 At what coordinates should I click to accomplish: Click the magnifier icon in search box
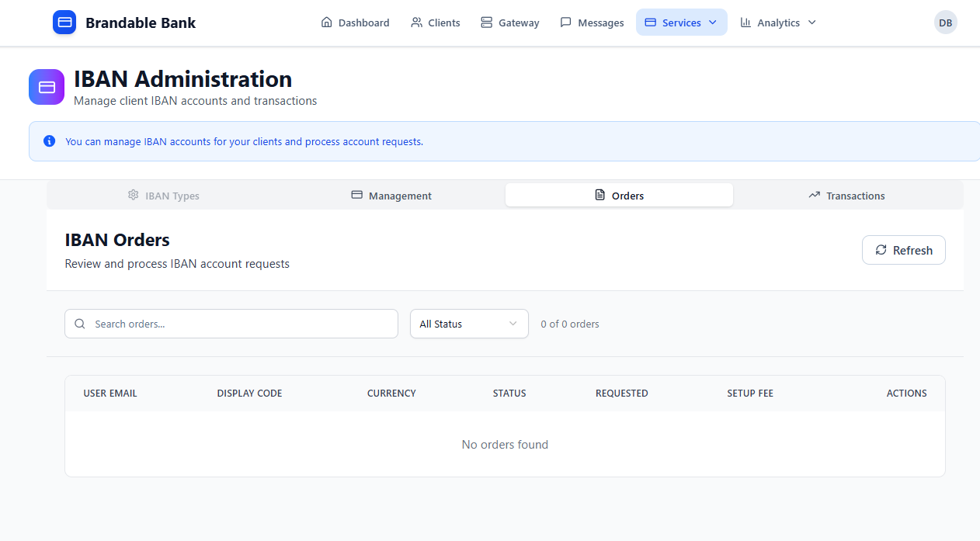click(80, 324)
